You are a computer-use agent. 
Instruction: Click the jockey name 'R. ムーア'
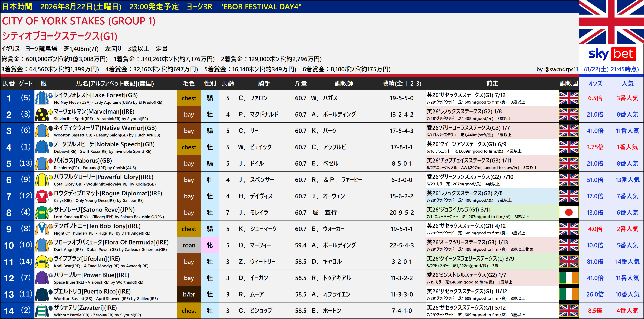click(x=251, y=294)
